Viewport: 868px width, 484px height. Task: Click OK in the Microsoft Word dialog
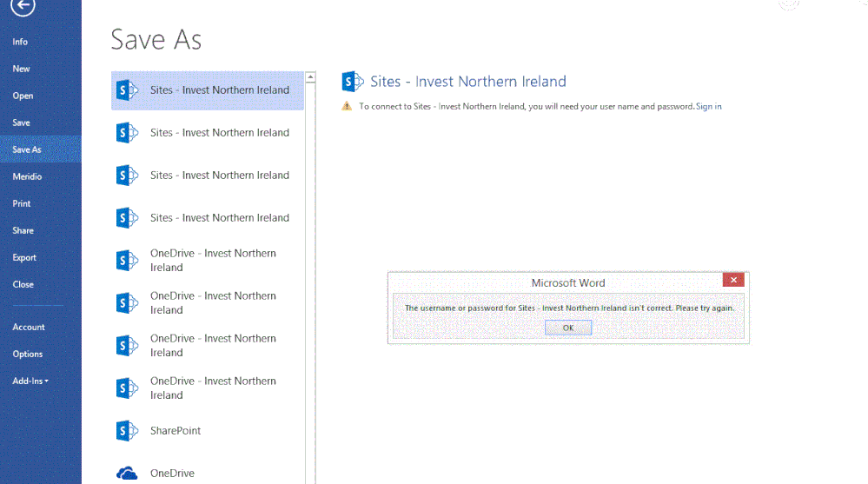[568, 328]
